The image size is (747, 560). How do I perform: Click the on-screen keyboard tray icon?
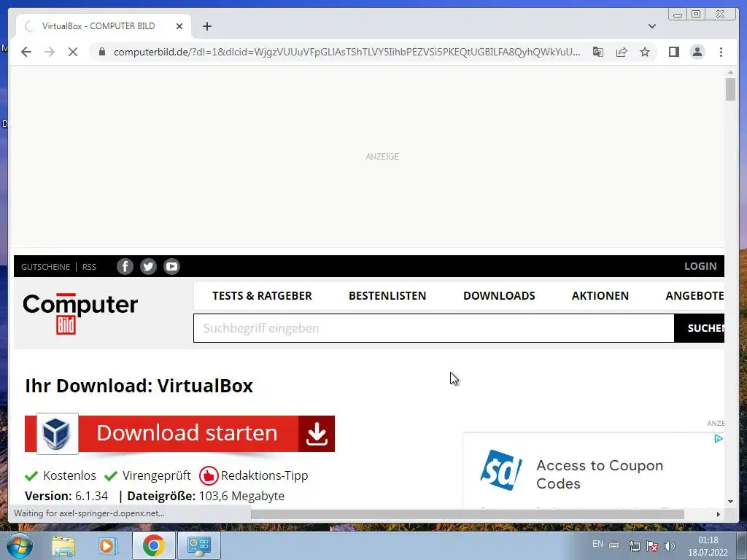[614, 545]
